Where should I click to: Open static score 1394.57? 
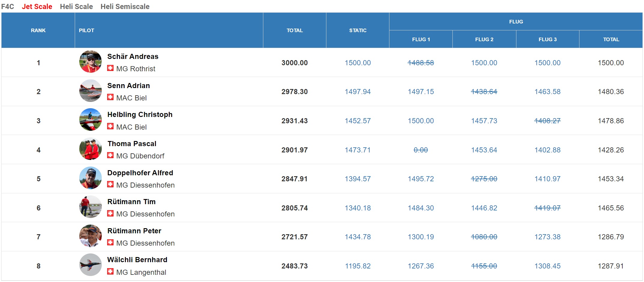coord(358,179)
